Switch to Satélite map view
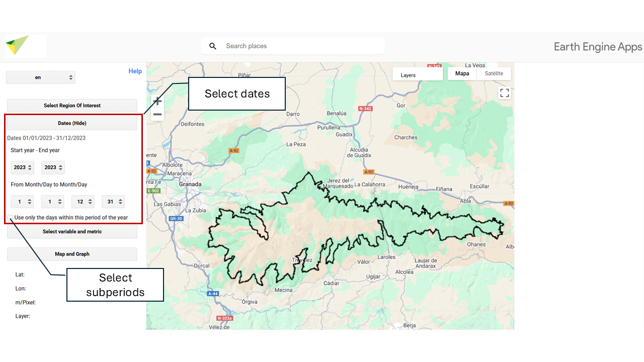Screen dimensions: 644x362 (x=494, y=73)
